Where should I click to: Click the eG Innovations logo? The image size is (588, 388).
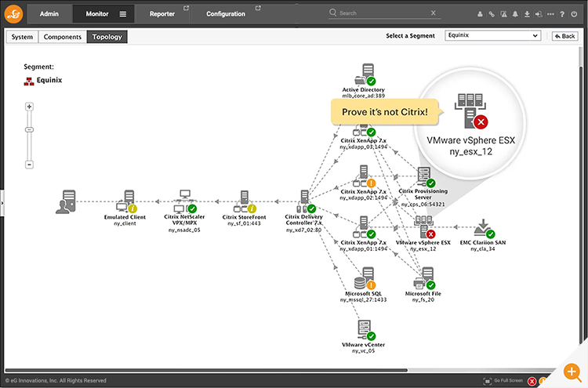13,14
